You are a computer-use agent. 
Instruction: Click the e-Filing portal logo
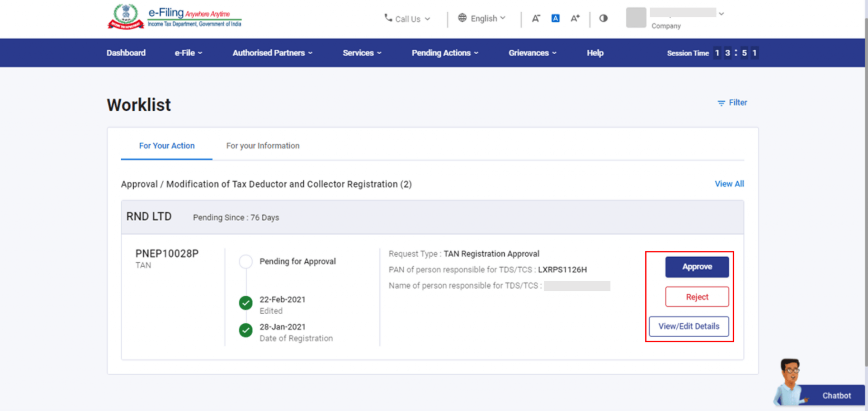[174, 17]
